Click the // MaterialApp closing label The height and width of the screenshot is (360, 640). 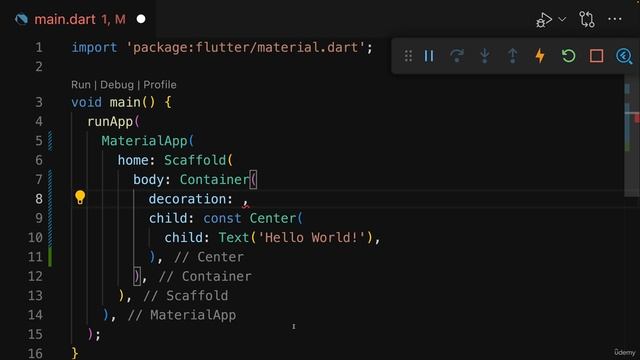coord(182,315)
